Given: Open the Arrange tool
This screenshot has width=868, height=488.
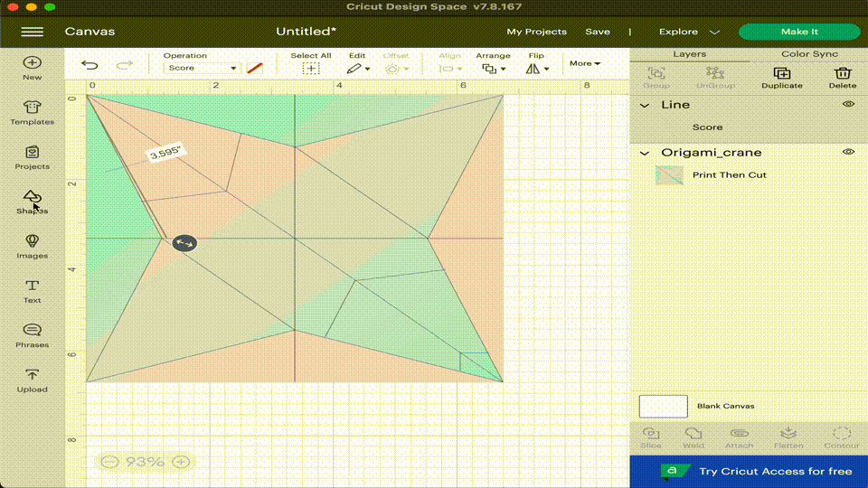Looking at the screenshot, I should point(489,69).
